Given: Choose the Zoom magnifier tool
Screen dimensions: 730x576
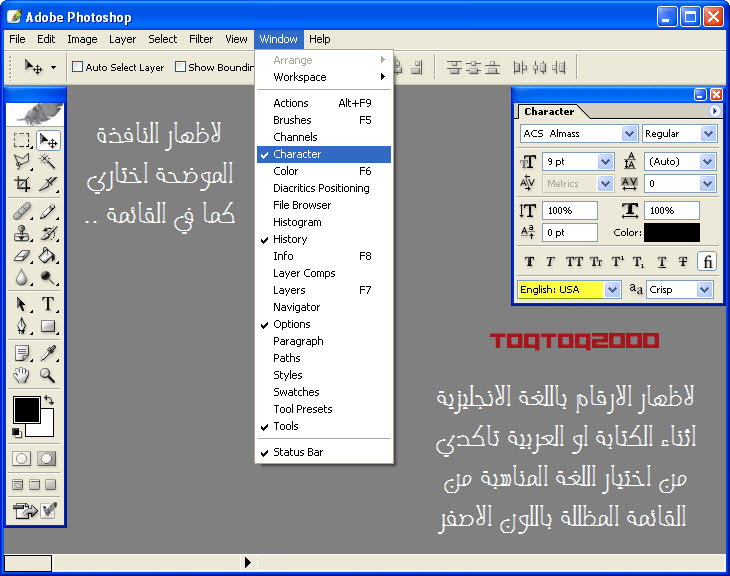Looking at the screenshot, I should pyautogui.click(x=47, y=375).
